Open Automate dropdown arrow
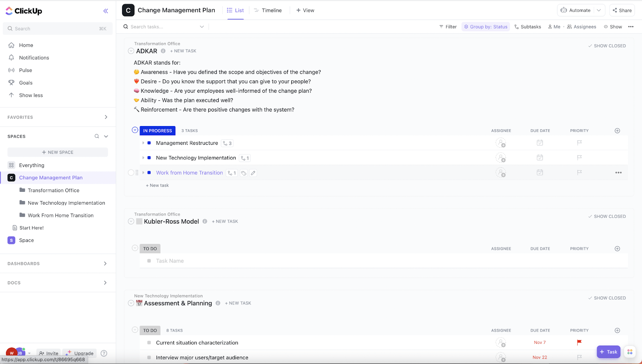This screenshot has width=642, height=364. [599, 10]
